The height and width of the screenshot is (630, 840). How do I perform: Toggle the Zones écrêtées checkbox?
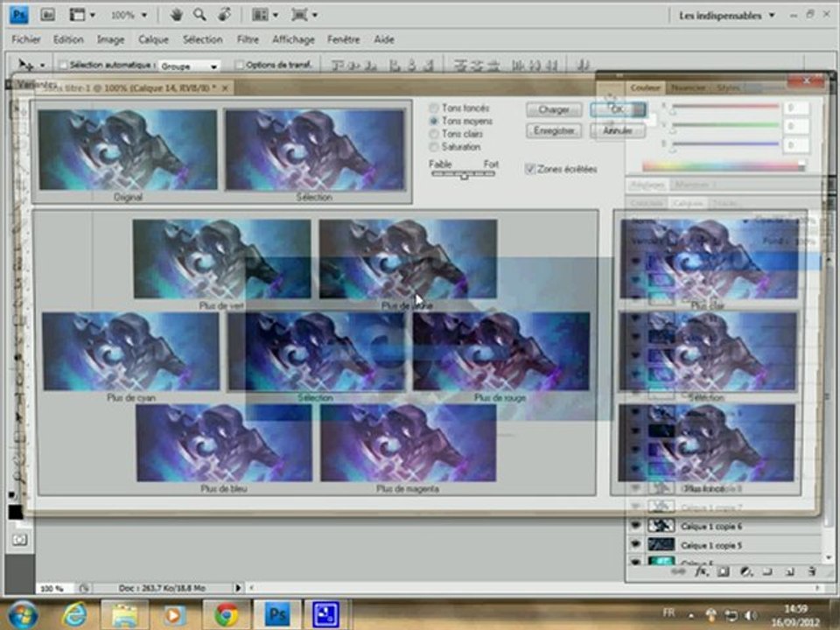[x=530, y=169]
